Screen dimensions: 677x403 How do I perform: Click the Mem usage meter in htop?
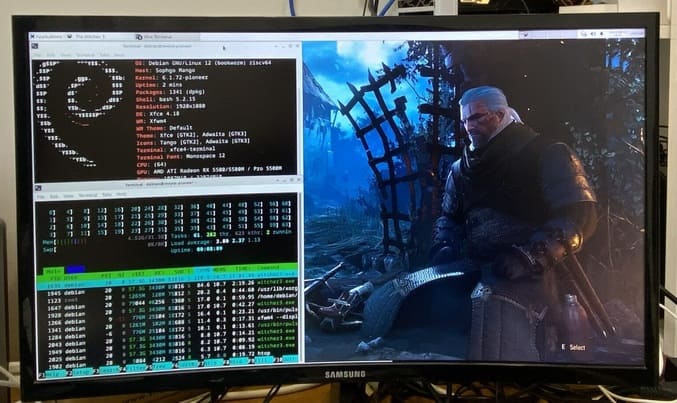click(x=105, y=240)
